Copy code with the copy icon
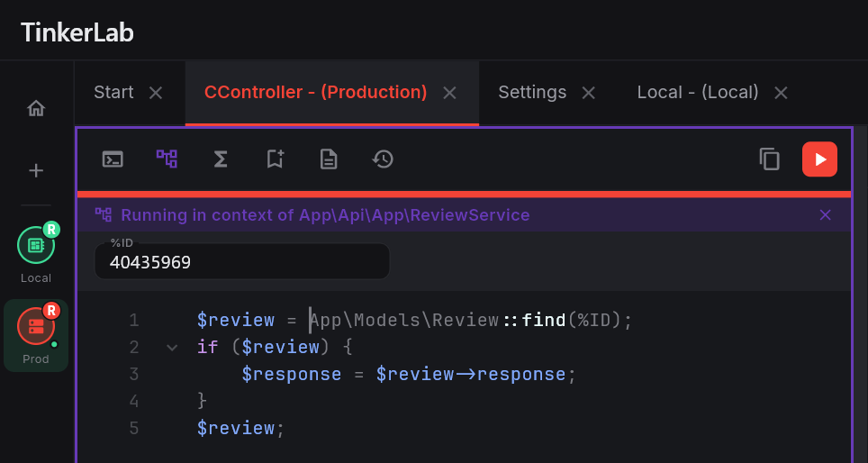868x463 pixels. [770, 159]
